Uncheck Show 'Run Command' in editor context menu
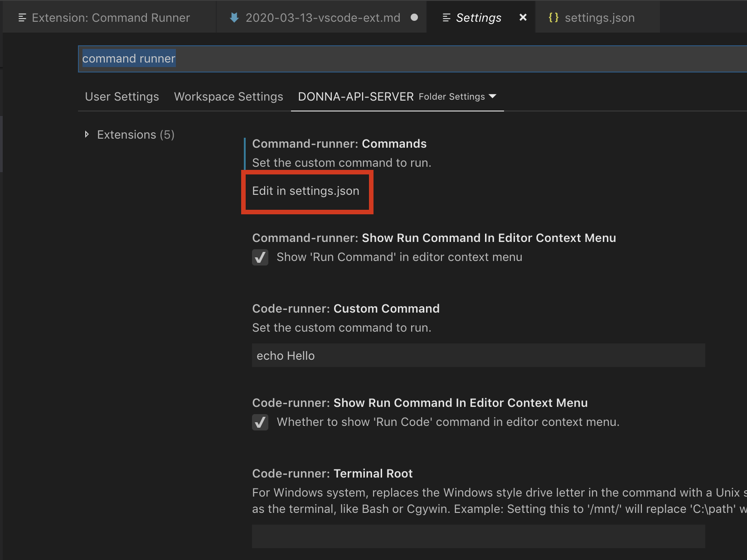The height and width of the screenshot is (560, 747). (x=260, y=257)
